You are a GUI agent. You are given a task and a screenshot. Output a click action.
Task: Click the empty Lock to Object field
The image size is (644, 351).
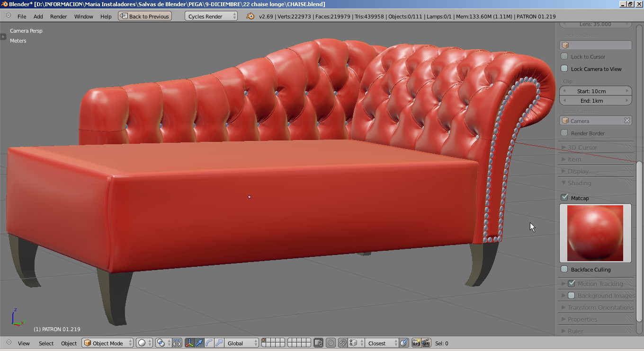596,45
